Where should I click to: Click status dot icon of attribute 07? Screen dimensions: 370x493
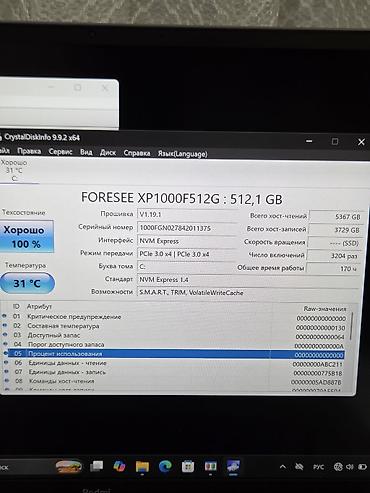pos(6,371)
